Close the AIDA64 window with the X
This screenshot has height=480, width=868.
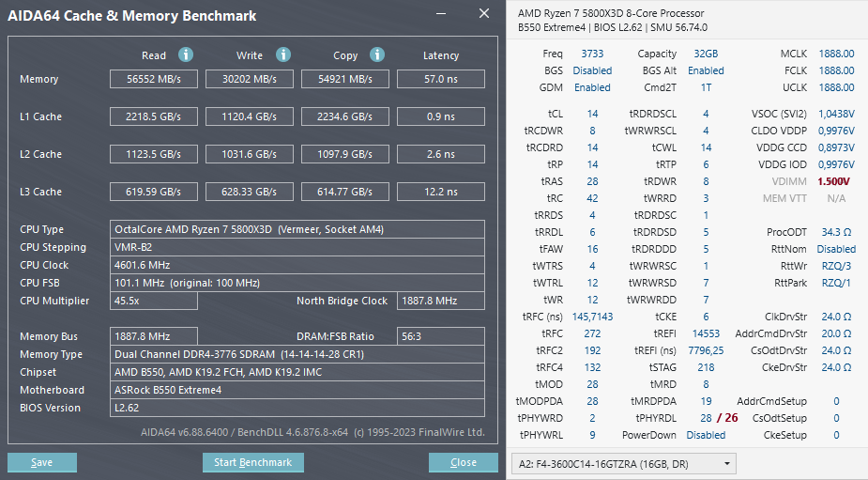[x=483, y=14]
